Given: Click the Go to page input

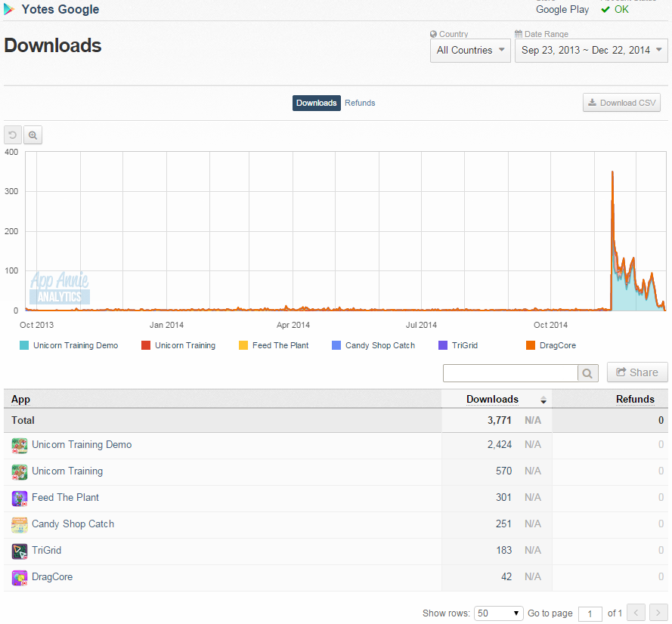Looking at the screenshot, I should (590, 613).
